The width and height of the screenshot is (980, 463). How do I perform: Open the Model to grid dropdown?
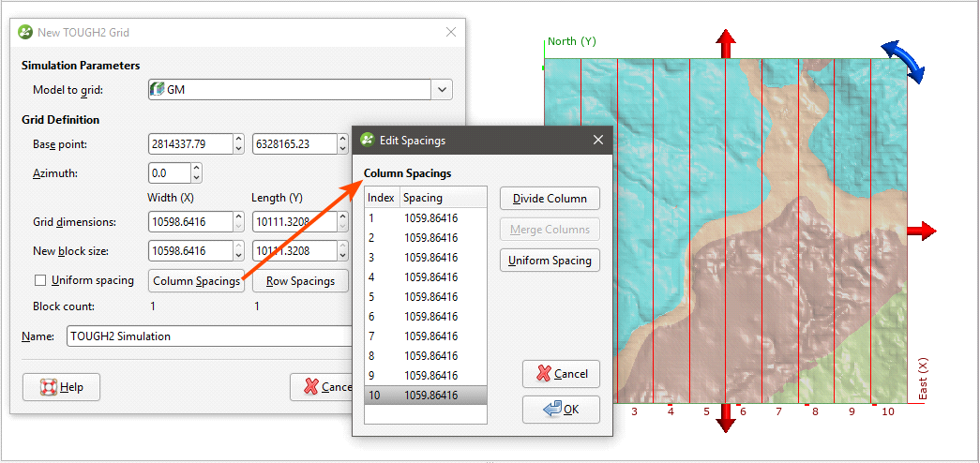[x=442, y=90]
